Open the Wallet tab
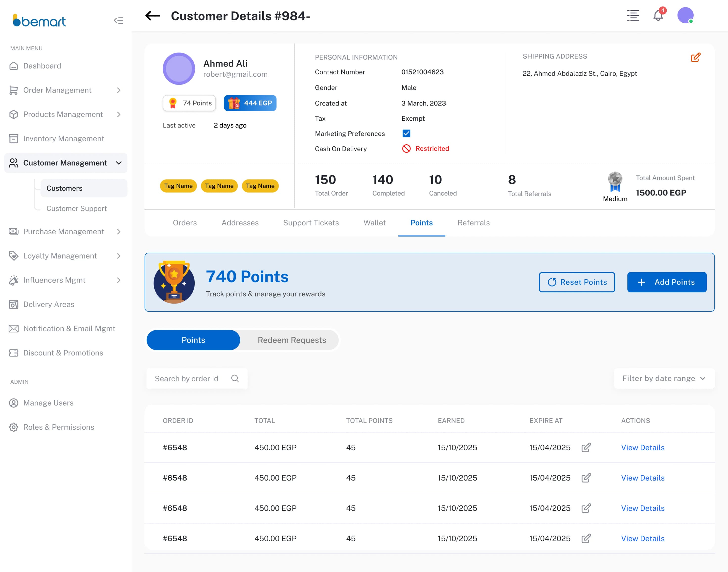This screenshot has height=572, width=728. click(375, 223)
